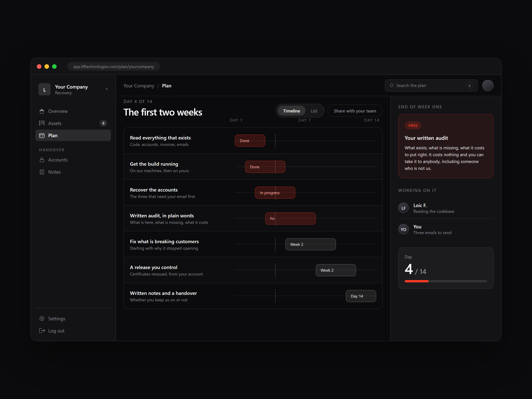532x399 pixels.
Task: Click the DAY 1 timeline label
Action: (x=236, y=120)
